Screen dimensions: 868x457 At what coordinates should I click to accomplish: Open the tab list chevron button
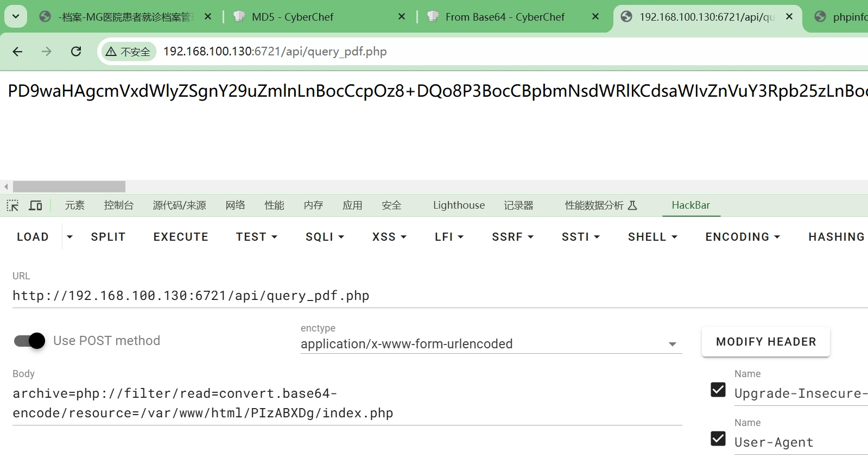[16, 17]
